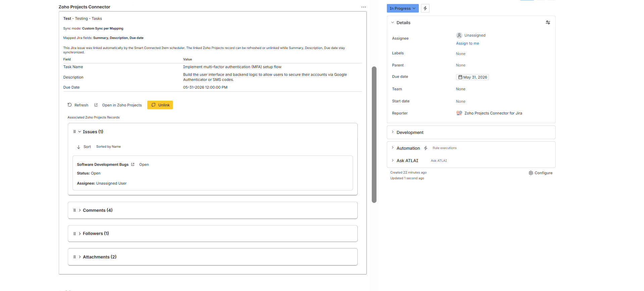Viewport: 644px width, 291px height.
Task: Click the Updated 1 second ago text
Action: point(407,178)
